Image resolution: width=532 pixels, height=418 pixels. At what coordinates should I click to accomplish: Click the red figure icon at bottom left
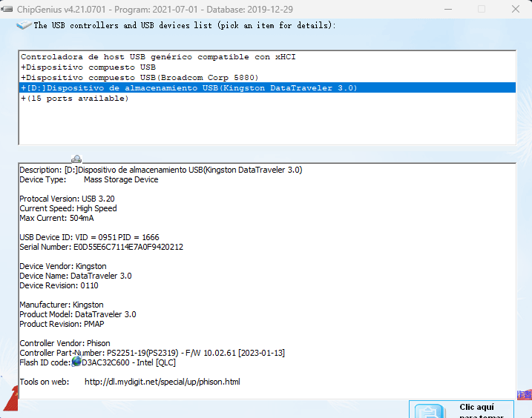11,398
